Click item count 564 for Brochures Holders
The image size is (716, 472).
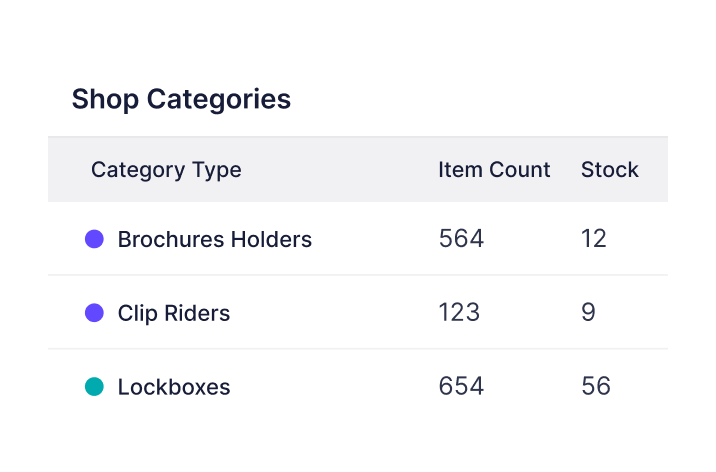pos(461,239)
